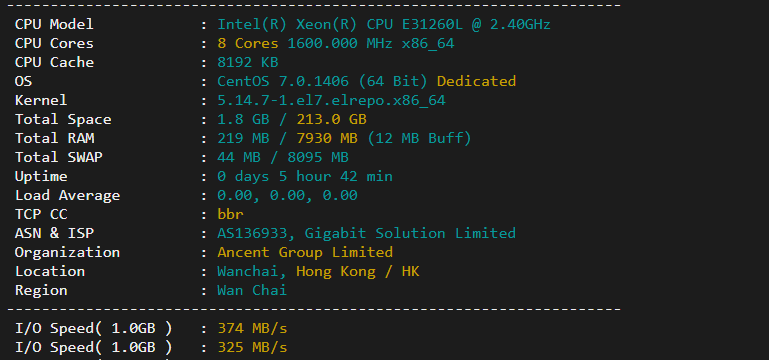Click the 'bbr' TCP CC value
Screen dimensions: 769x360
231,214
